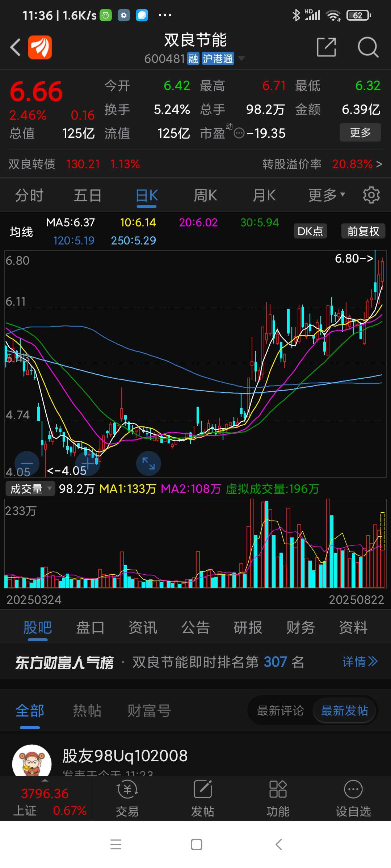Tap the 沪港通 badge
Image resolution: width=391 pixels, height=868 pixels.
218,59
